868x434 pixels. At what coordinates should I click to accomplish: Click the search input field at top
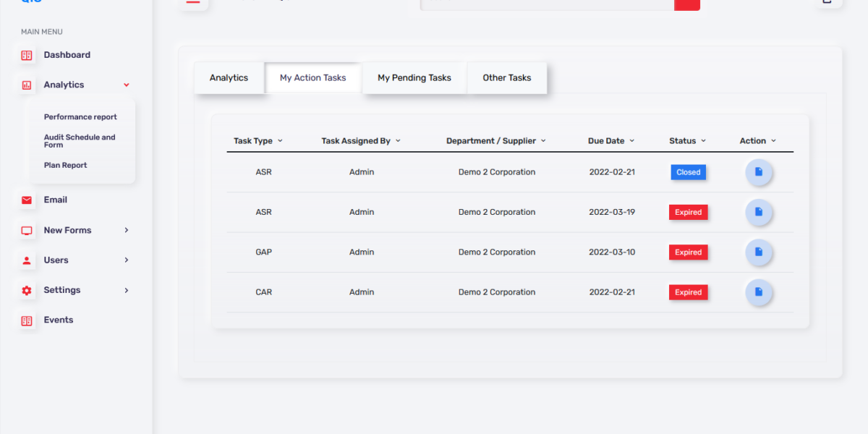547,3
